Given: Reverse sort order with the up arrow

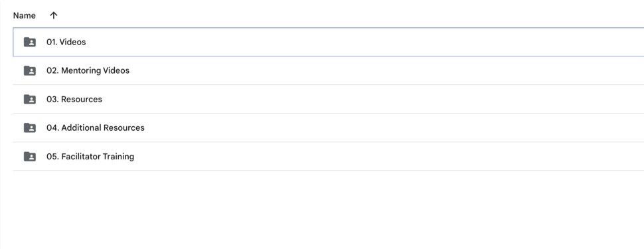Looking at the screenshot, I should coord(53,16).
